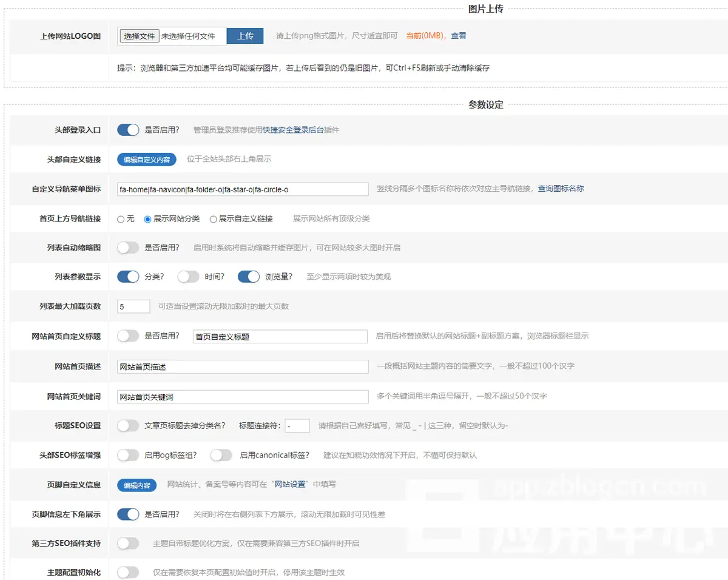This screenshot has width=728, height=580.
Task: Disable the 页脚信息左下角展示 toggle
Action: pos(129,514)
